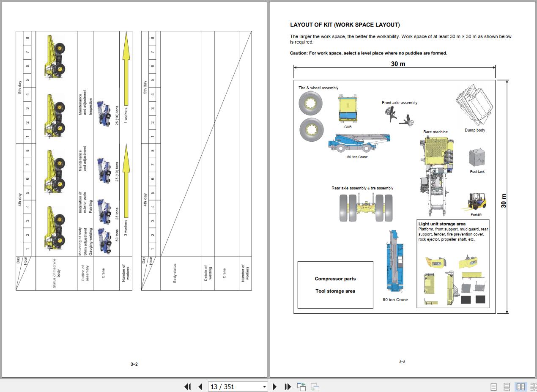This screenshot has height=392, width=537.
Task: Click the Compressor parts tool storage box
Action: point(335,285)
